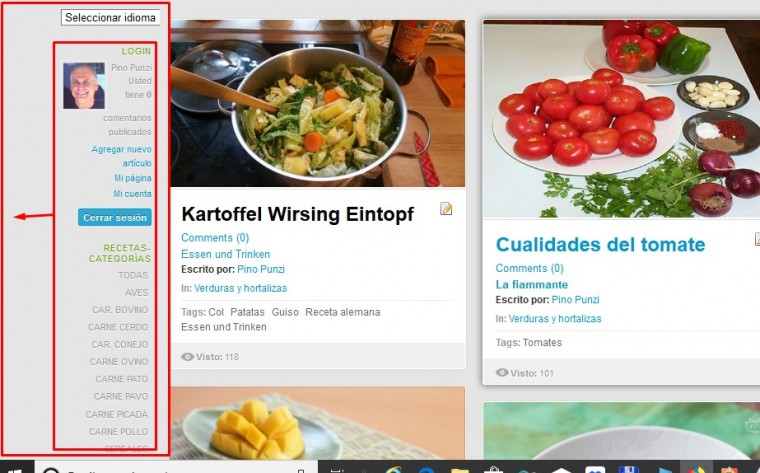Open the Seleccionar idioma language dropdown

tap(111, 17)
